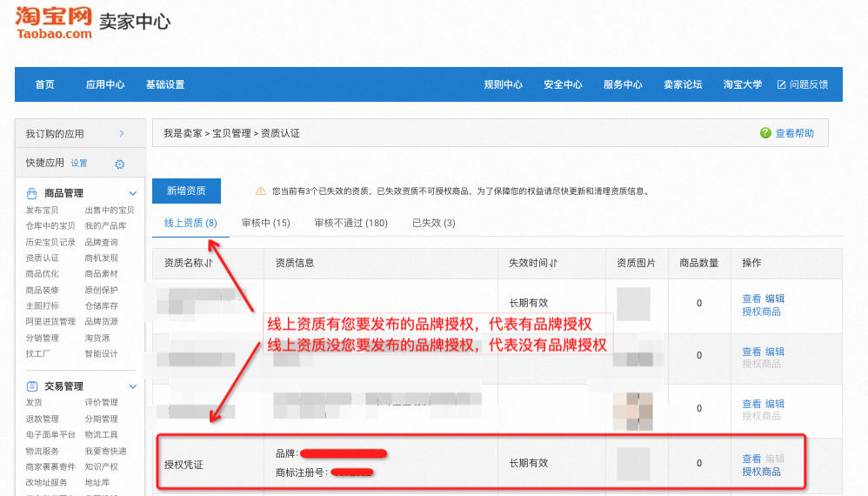
Task: Click 查看 in the 授权凭证 row
Action: tap(751, 459)
